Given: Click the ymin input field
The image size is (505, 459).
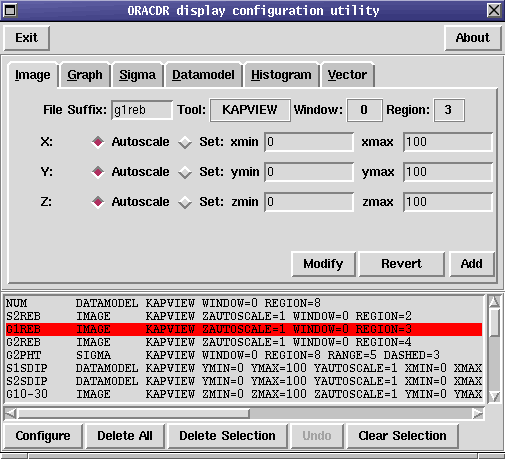Looking at the screenshot, I should pos(309,172).
